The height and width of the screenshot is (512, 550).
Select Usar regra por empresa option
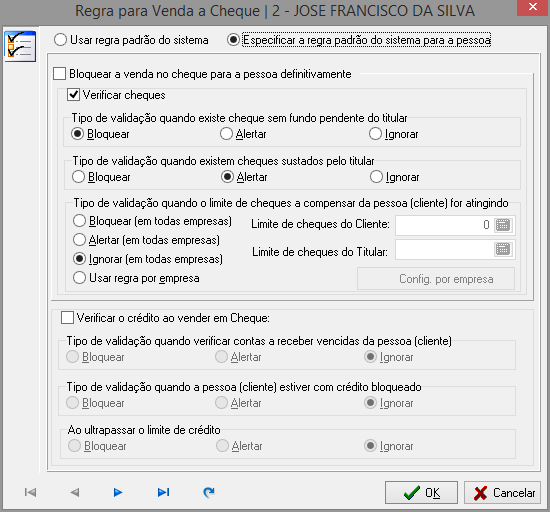point(79,278)
